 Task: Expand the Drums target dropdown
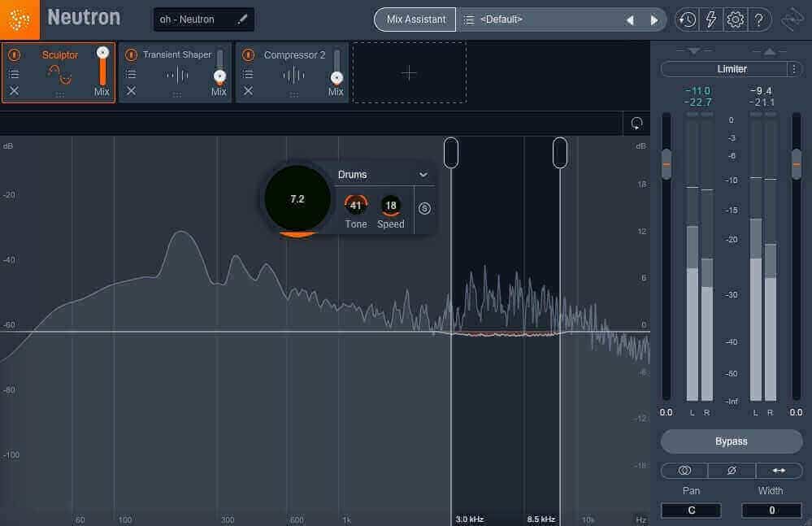(x=423, y=175)
